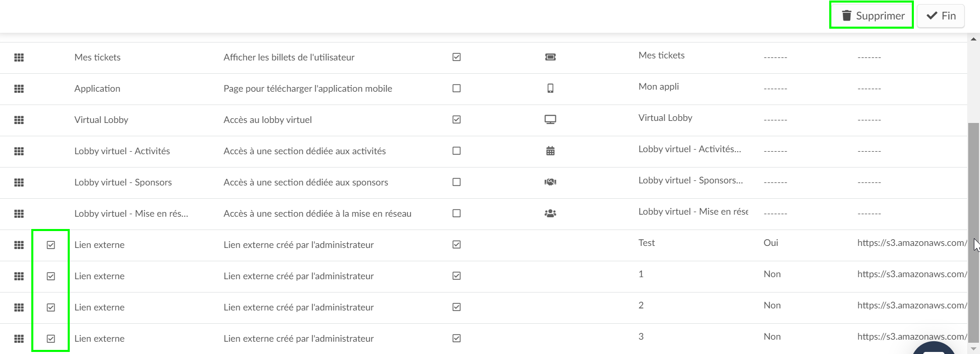The width and height of the screenshot is (980, 354).
Task: Deselect selection checkbox of Lien externe row 1
Action: click(51, 276)
